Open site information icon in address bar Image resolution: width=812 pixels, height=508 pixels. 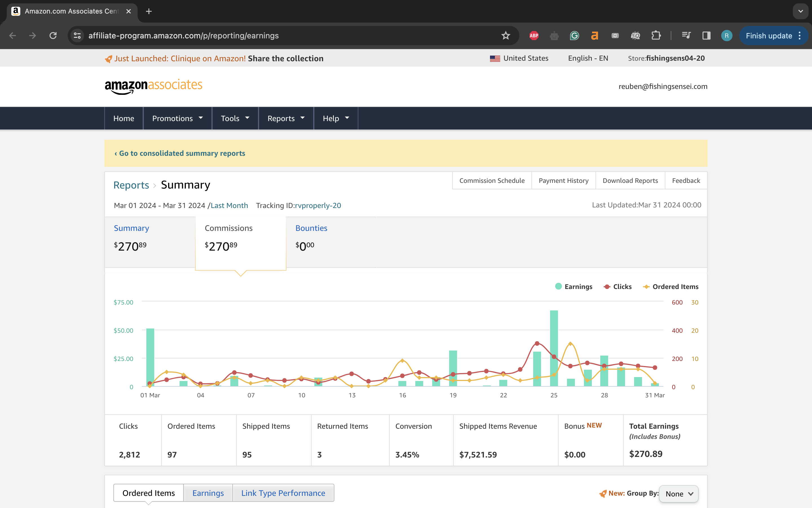click(77, 36)
